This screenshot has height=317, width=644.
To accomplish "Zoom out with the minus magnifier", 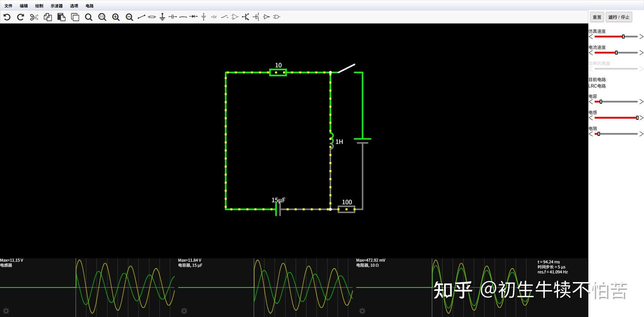I will (130, 17).
